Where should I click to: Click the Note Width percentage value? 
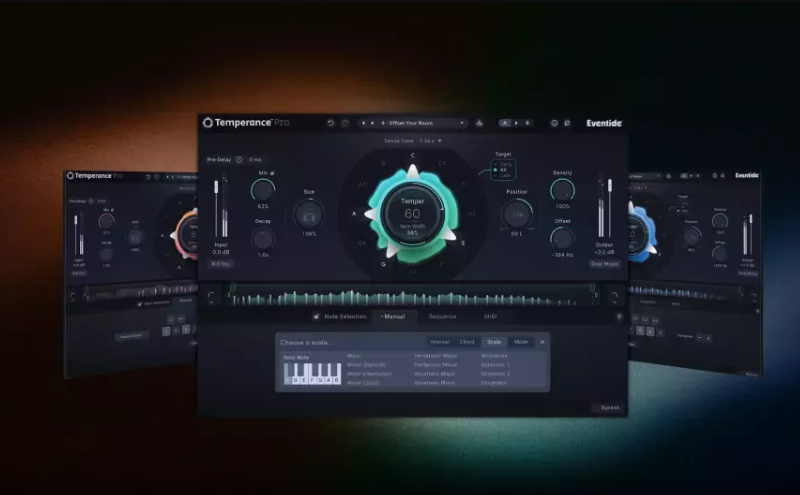pos(412,233)
